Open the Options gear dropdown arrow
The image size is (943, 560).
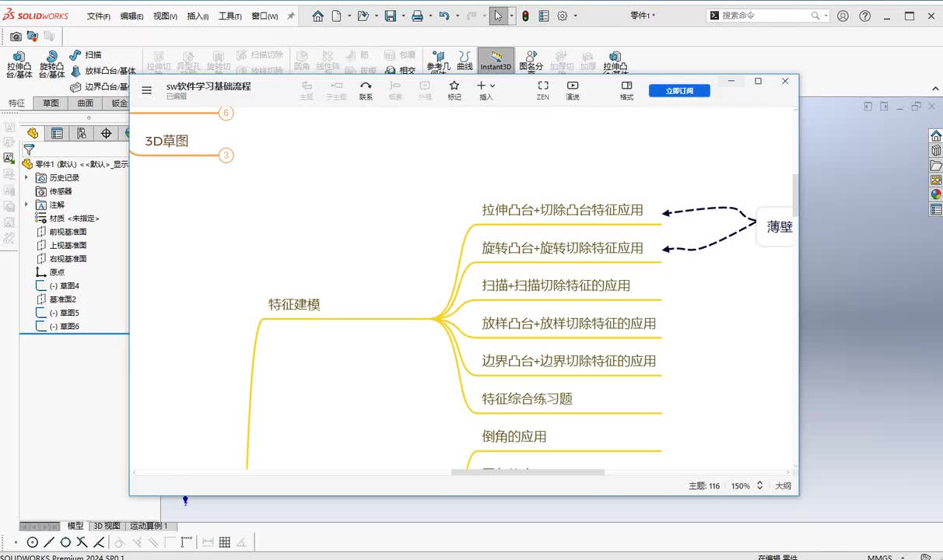(x=575, y=16)
